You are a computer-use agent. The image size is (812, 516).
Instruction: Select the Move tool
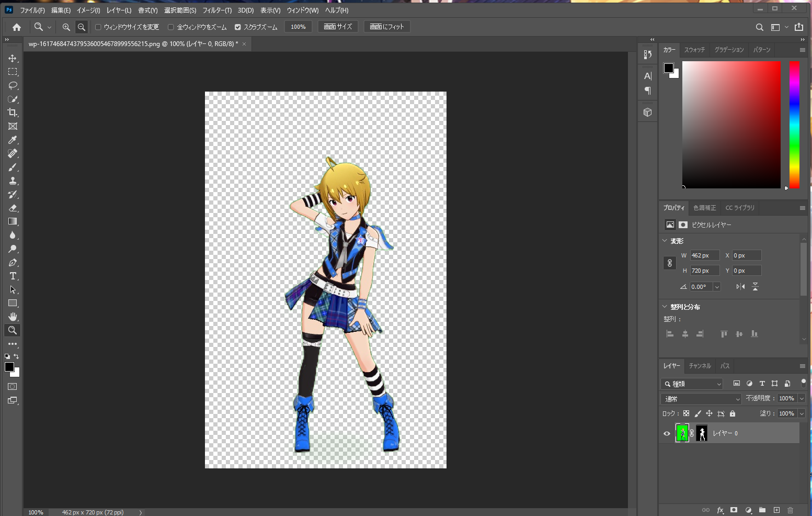click(13, 58)
